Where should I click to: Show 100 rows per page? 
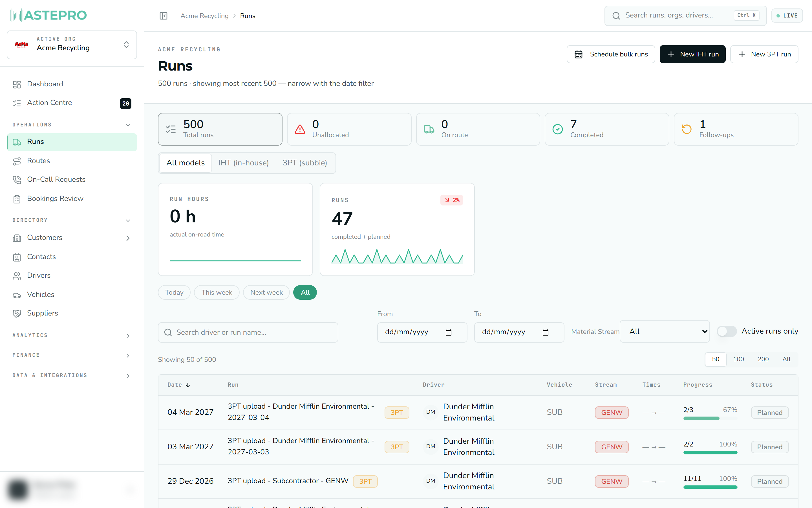738,360
